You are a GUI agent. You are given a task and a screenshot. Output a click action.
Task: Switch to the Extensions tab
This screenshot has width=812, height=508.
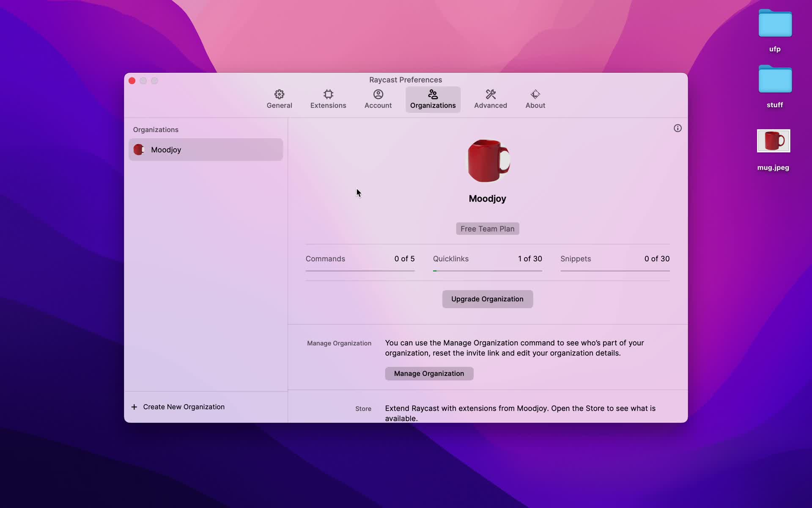click(x=328, y=99)
